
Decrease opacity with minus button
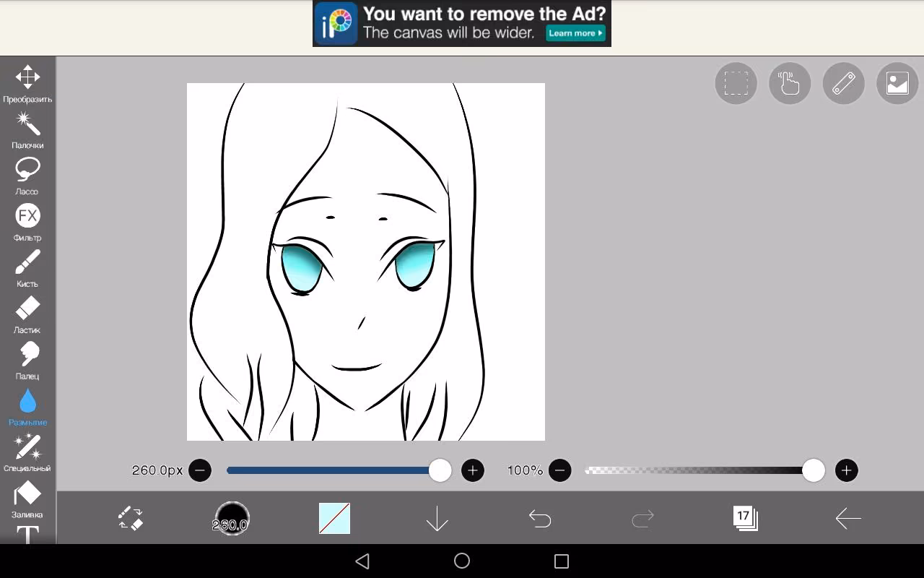559,470
